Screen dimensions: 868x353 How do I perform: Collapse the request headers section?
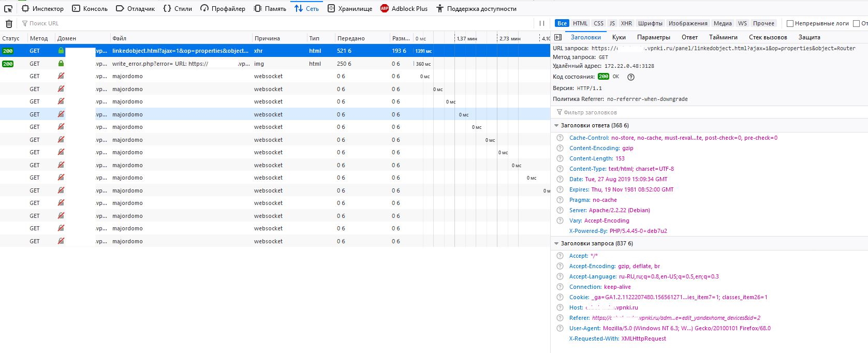(x=557, y=243)
